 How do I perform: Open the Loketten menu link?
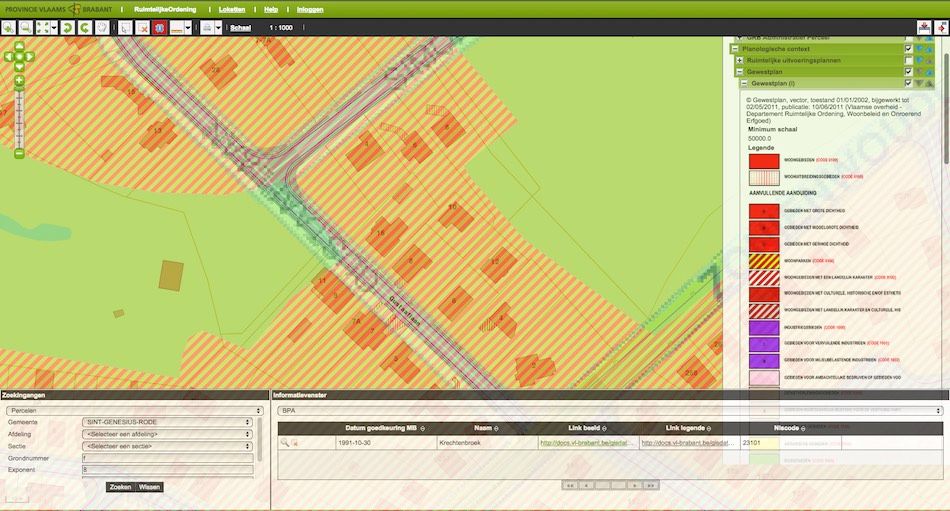[x=232, y=10]
